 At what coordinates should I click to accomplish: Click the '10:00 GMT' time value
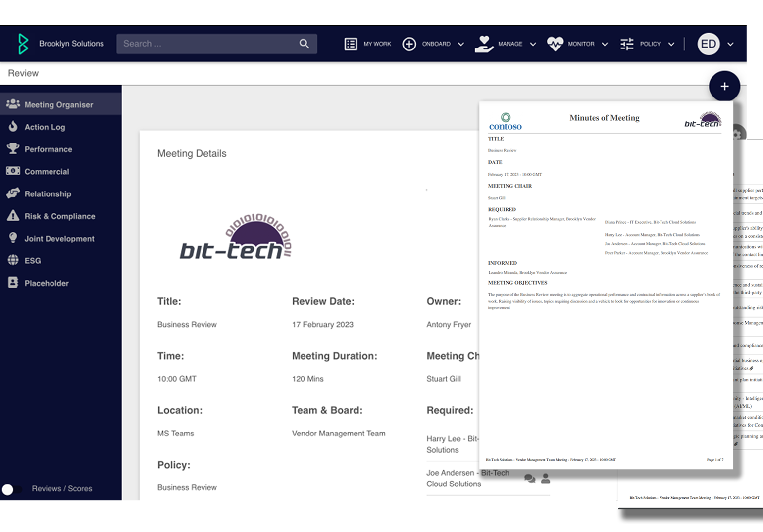[177, 379]
